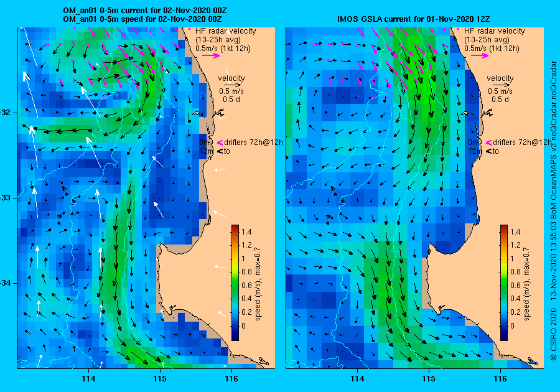The height and width of the screenshot is (392, 560).
Task: Click the orange Rottnest Island shape in IMOS GSLA map
Action: (x=464, y=113)
